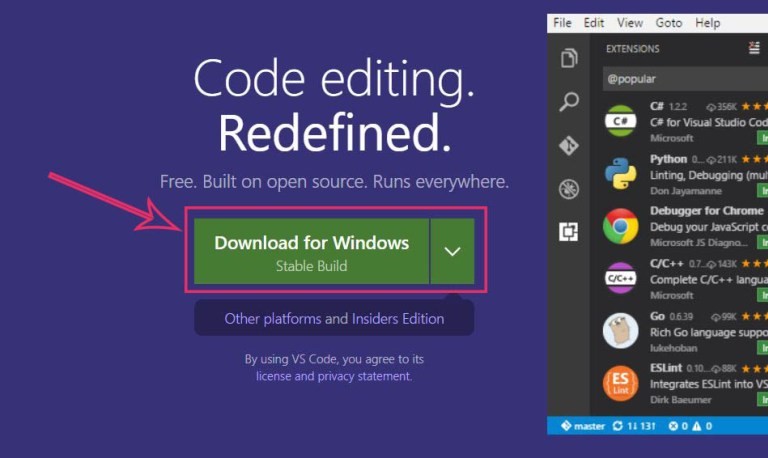
Task: Open the Goto menu
Action: (669, 23)
